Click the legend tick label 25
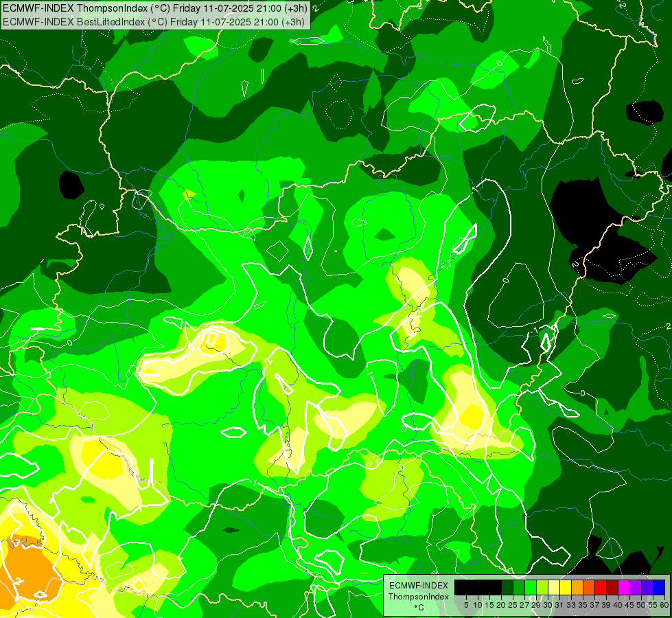 tap(513, 605)
